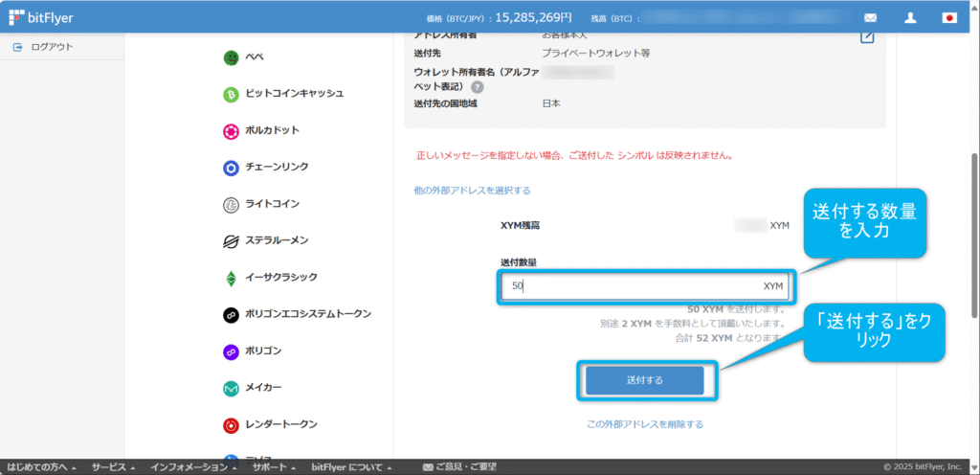Click the BTC/JPY price 15,285,269円
The height and width of the screenshot is (475, 980).
coord(533,18)
